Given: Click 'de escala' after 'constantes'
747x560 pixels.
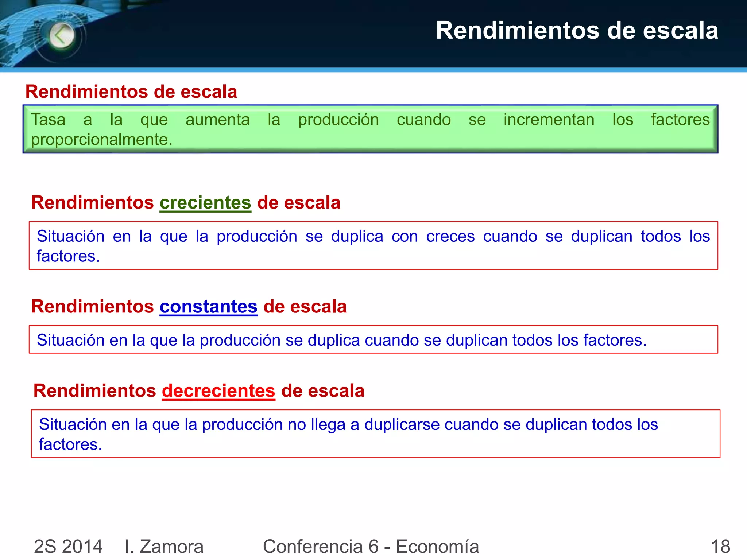Looking at the screenshot, I should point(305,307).
